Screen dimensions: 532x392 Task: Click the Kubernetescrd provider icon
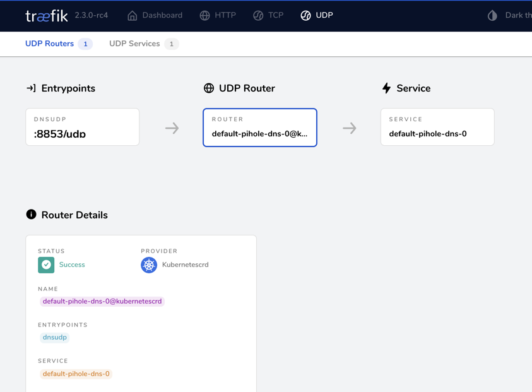click(x=149, y=264)
